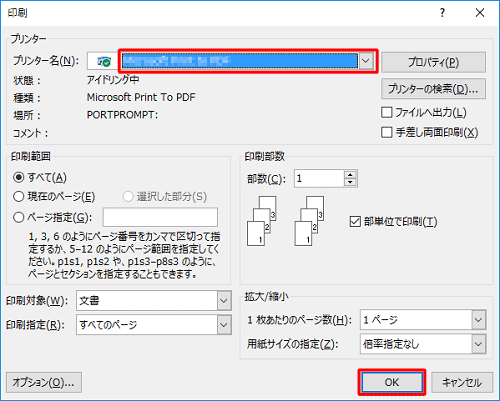The image size is (500, 401).
Task: Click the オプション(O)... button
Action: 44,382
